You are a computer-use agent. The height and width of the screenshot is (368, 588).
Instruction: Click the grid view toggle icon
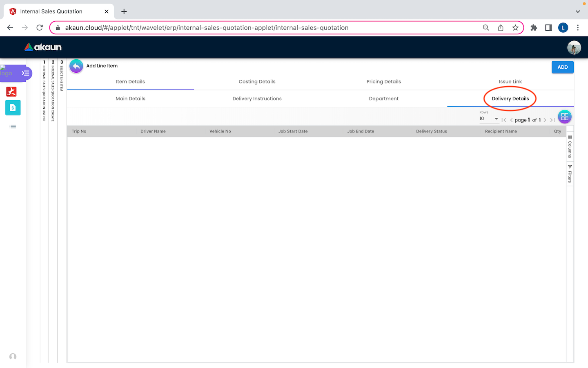tap(565, 117)
